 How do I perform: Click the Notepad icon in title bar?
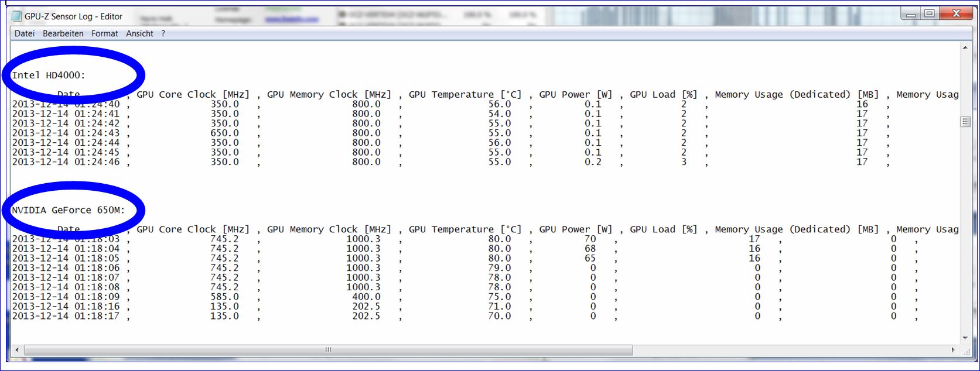[16, 16]
